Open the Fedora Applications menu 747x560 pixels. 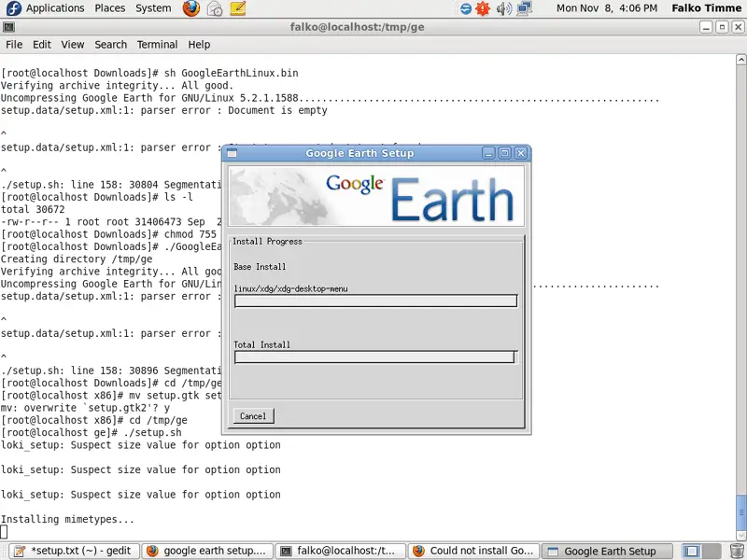click(x=45, y=8)
